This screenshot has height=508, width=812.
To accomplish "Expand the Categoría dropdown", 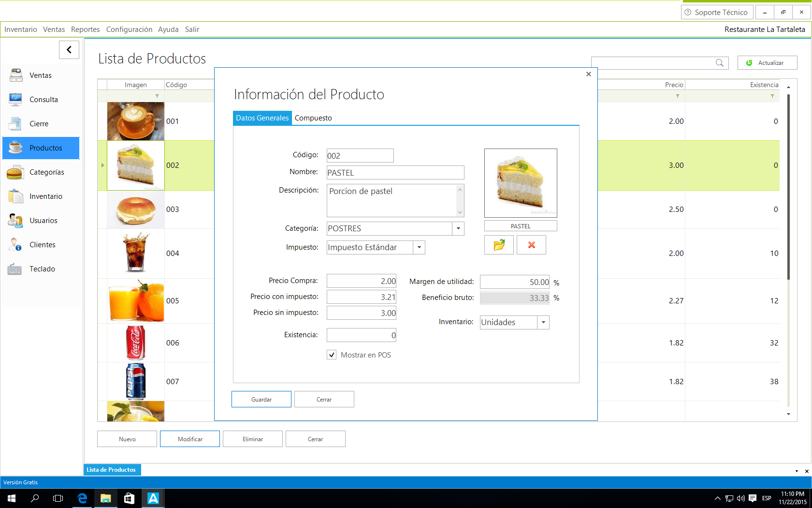I will coord(458,228).
